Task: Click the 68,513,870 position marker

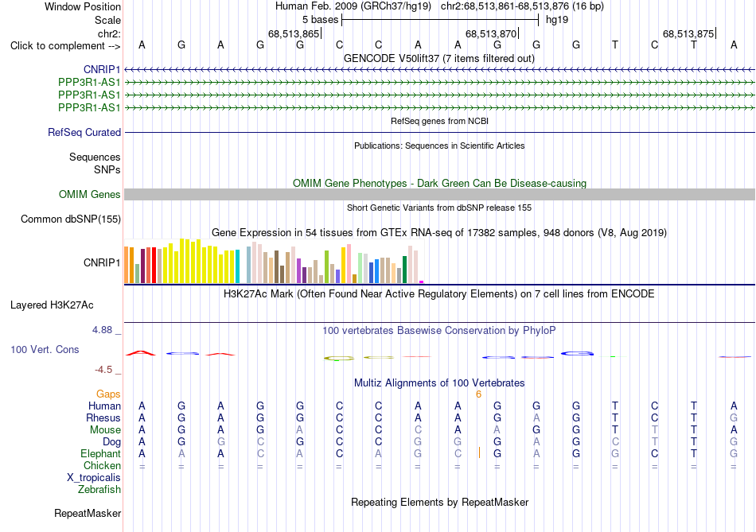Action: click(491, 33)
